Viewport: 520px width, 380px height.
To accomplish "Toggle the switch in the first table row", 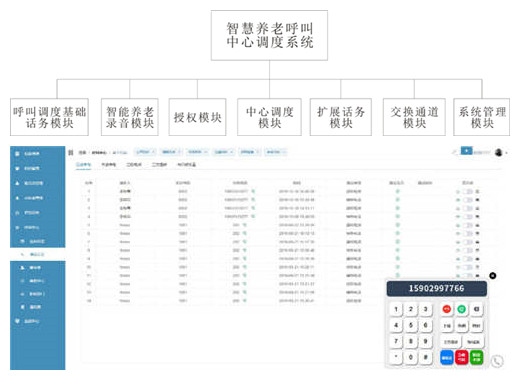I will [x=468, y=192].
